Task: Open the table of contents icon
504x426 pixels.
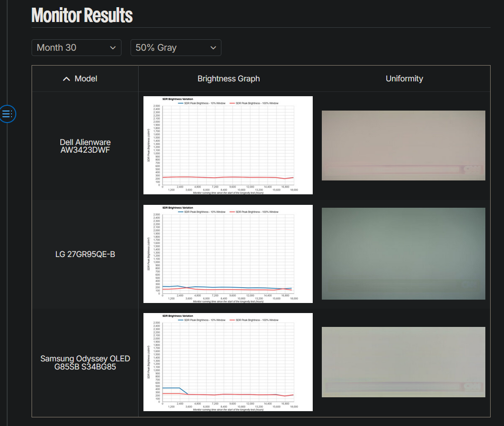Action: click(7, 114)
